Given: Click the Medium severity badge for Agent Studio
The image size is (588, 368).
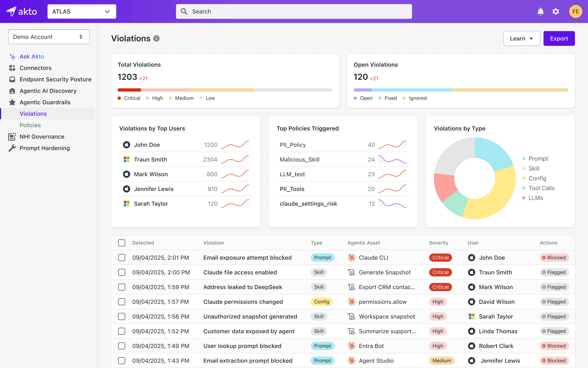Looking at the screenshot, I should point(442,361).
